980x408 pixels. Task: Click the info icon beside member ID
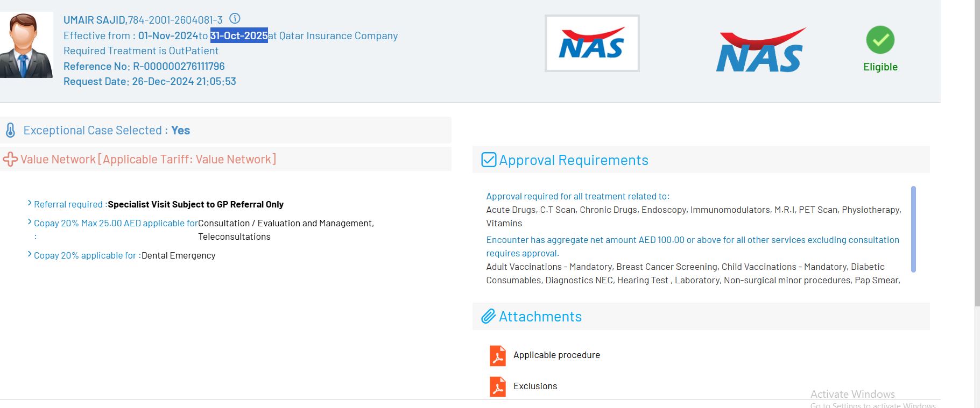click(x=235, y=19)
